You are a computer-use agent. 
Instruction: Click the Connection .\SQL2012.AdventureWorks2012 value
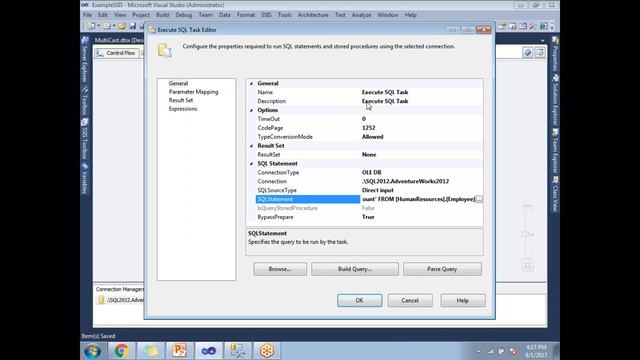click(x=405, y=182)
